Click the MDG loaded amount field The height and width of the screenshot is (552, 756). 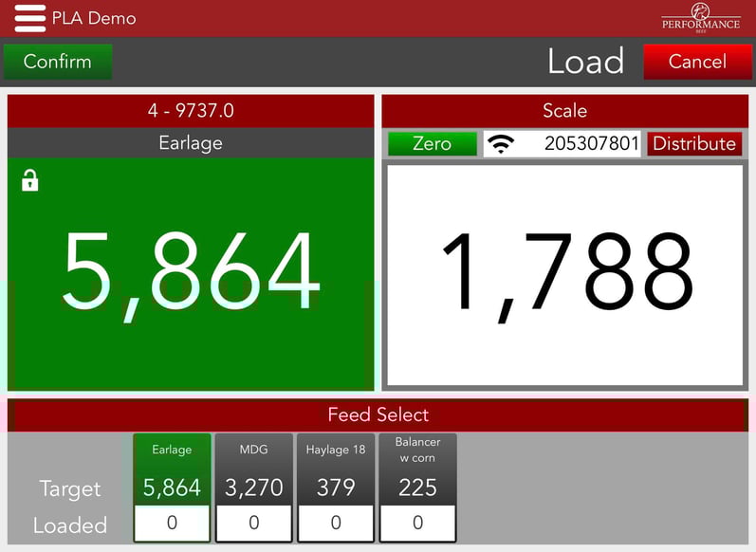[x=253, y=524]
